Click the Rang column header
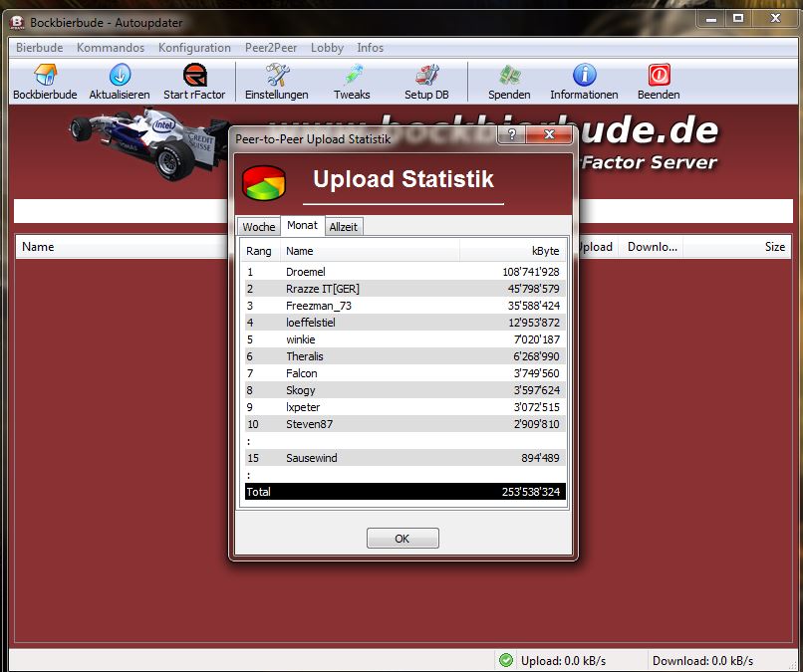 point(259,251)
